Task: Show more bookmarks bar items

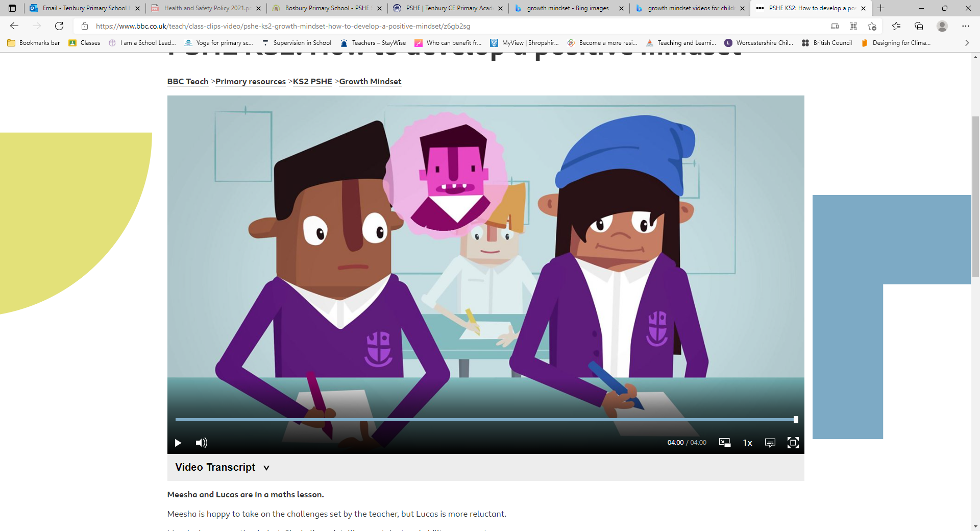Action: tap(967, 43)
